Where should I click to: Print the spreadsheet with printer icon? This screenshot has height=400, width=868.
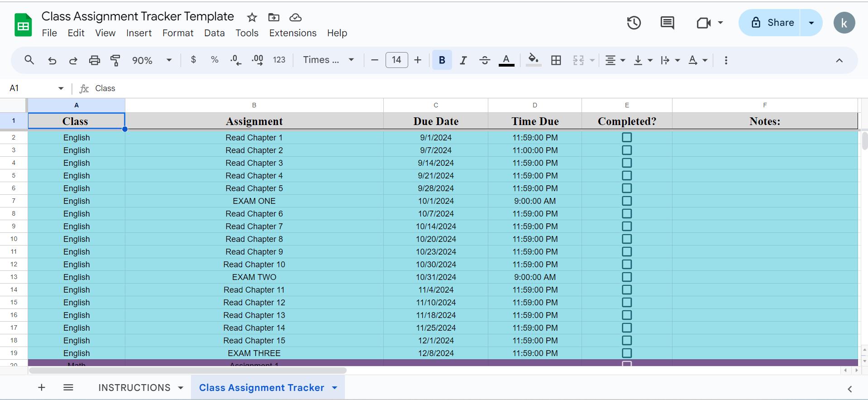(x=94, y=60)
